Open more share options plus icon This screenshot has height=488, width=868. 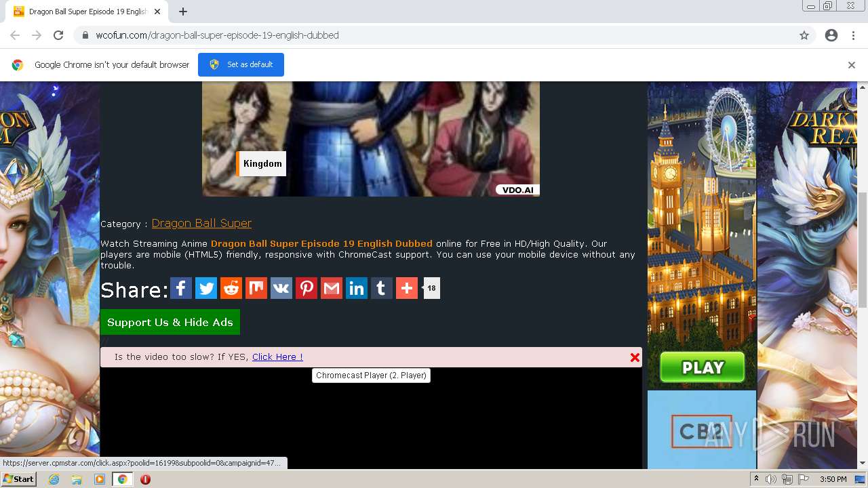(407, 288)
